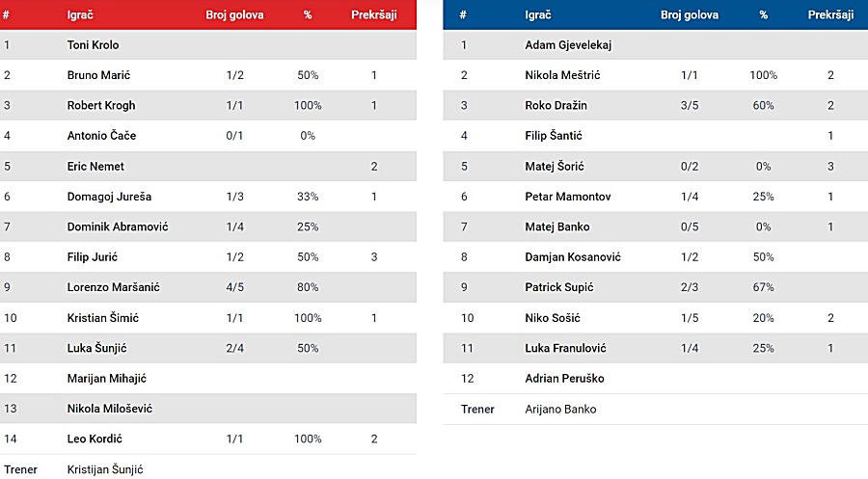Sort red table by Broj golova header
This screenshot has width=868, height=479.
click(x=234, y=14)
